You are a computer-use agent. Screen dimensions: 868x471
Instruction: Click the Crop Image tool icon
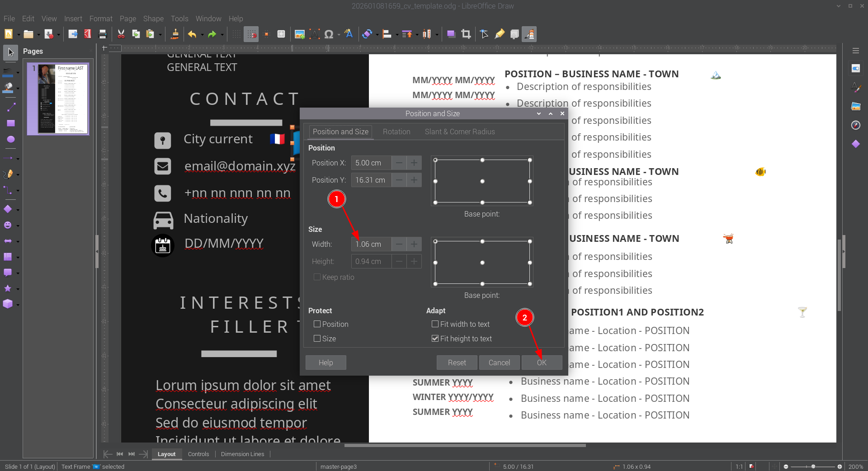466,34
